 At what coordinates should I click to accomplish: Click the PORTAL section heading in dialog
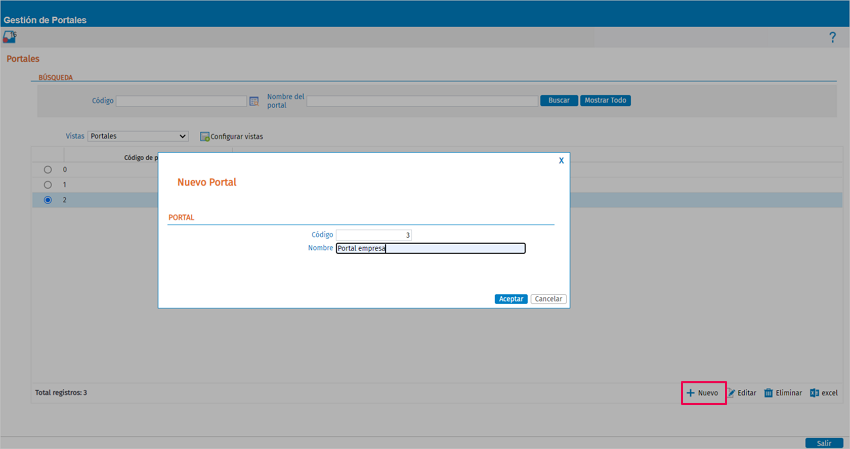(x=181, y=217)
